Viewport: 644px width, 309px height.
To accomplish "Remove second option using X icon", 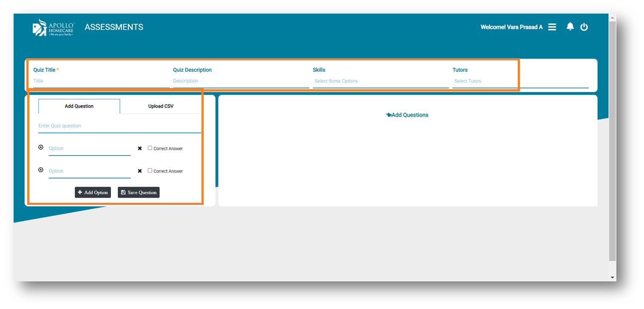I will [x=140, y=171].
